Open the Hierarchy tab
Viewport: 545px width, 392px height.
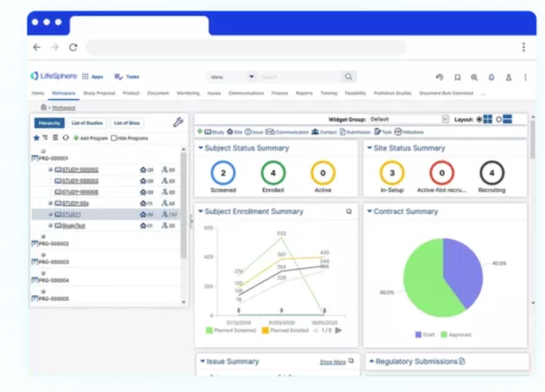[50, 123]
